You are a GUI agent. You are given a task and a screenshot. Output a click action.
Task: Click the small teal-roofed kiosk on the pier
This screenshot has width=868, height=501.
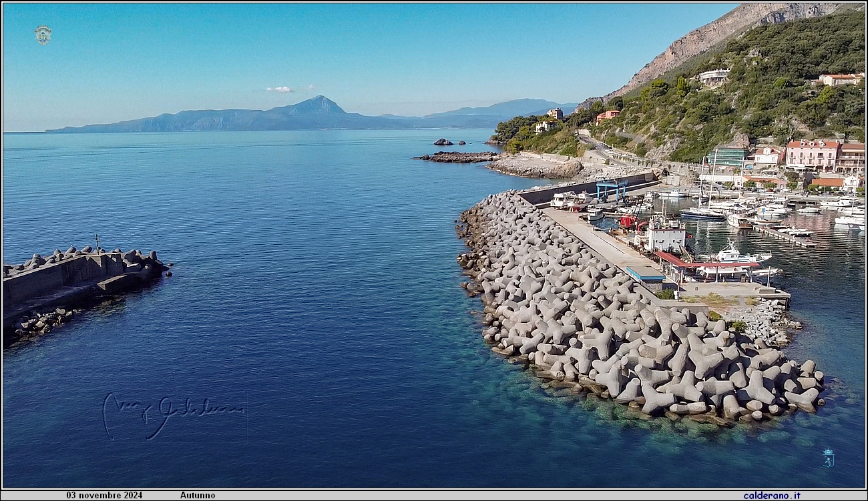(x=645, y=274)
